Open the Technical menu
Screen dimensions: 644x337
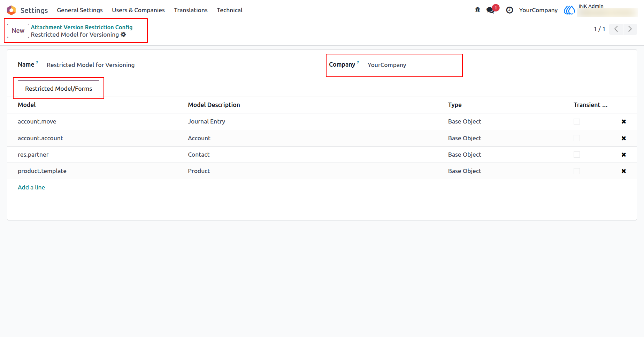(230, 10)
